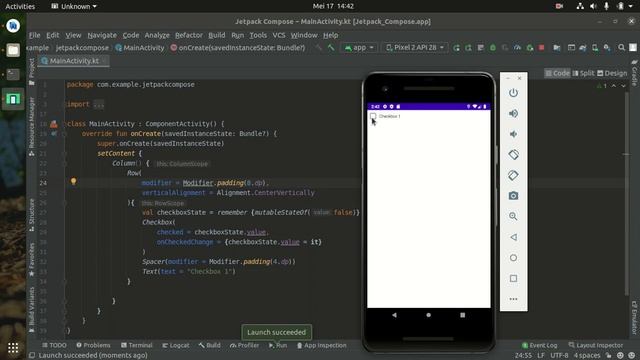Click the onCreate breadcrumb in navigation bar
The image size is (640, 360).
pos(238,48)
